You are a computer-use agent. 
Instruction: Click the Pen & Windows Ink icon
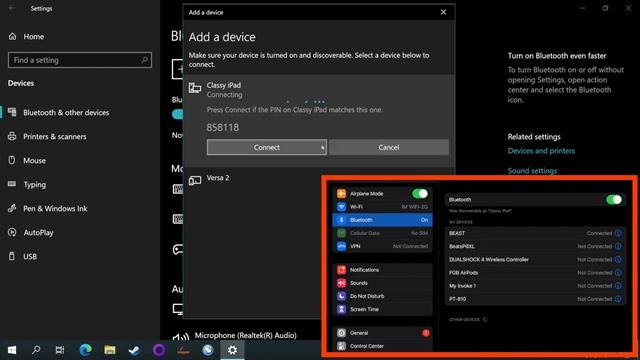click(12, 208)
